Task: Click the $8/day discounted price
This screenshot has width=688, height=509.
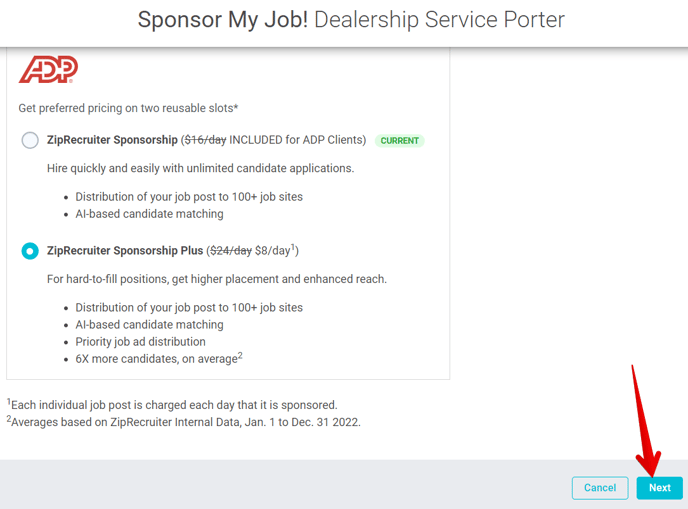Action: tap(274, 251)
